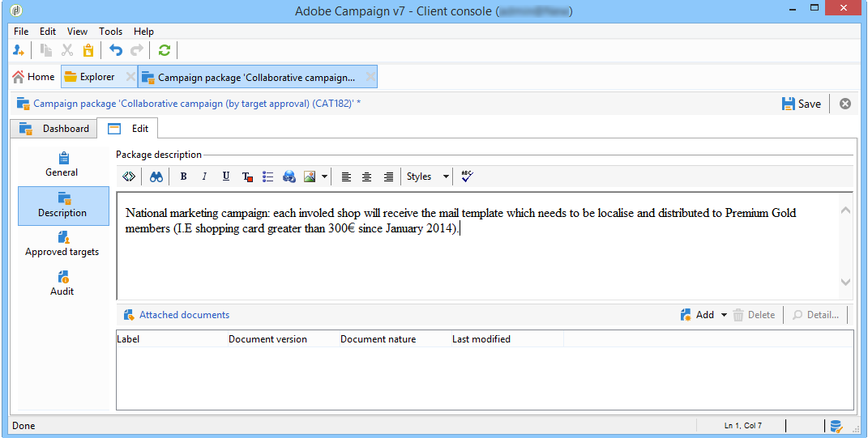Close the Explorer tab
The height and width of the screenshot is (438, 868).
[x=130, y=77]
